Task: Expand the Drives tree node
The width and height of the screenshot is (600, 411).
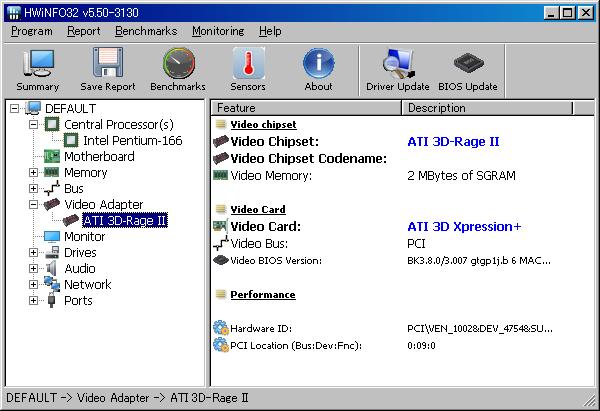Action: (33, 253)
